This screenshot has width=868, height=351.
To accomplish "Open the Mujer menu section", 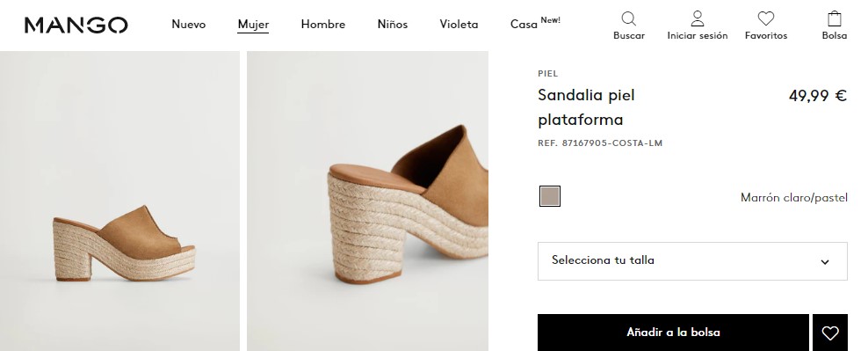I will point(253,25).
